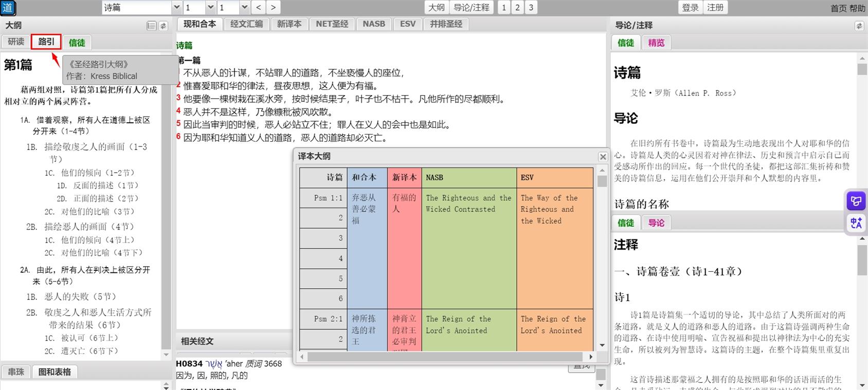
Task: Select the NASB version tab
Action: (374, 24)
